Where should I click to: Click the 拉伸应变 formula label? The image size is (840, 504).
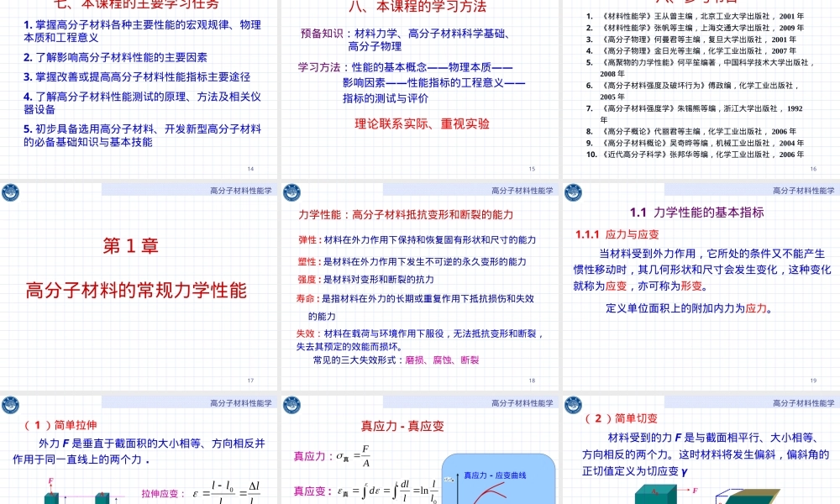(x=163, y=493)
